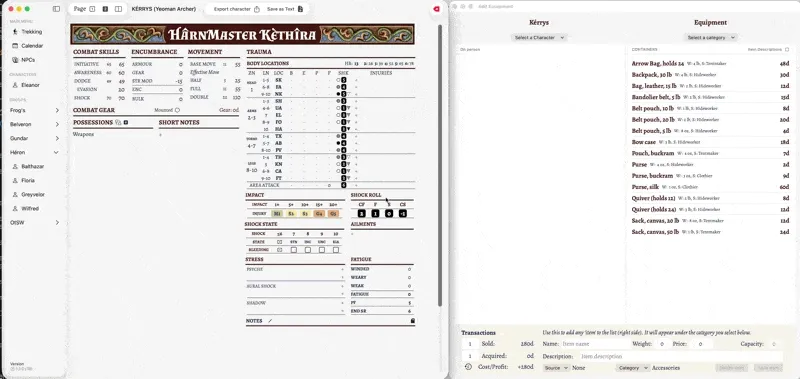Select Purse, silk equipment row
This screenshot has height=379, width=800.
710,187
